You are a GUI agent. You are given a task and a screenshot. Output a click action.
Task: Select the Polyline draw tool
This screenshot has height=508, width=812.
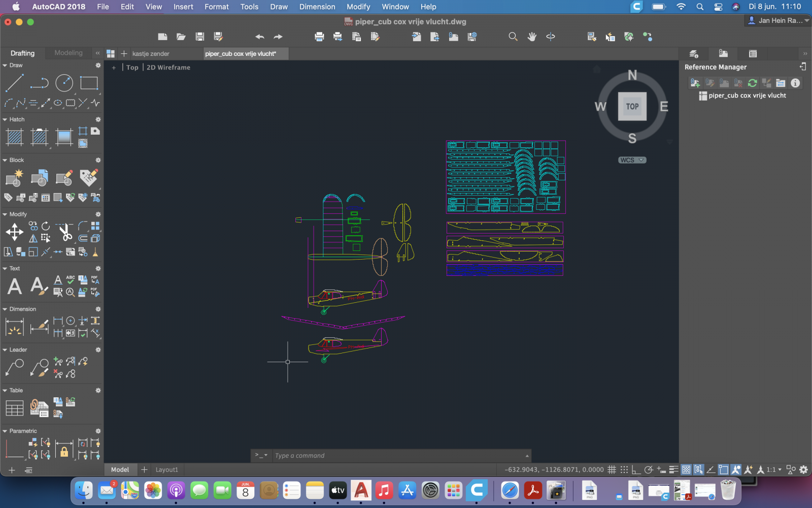click(x=39, y=83)
